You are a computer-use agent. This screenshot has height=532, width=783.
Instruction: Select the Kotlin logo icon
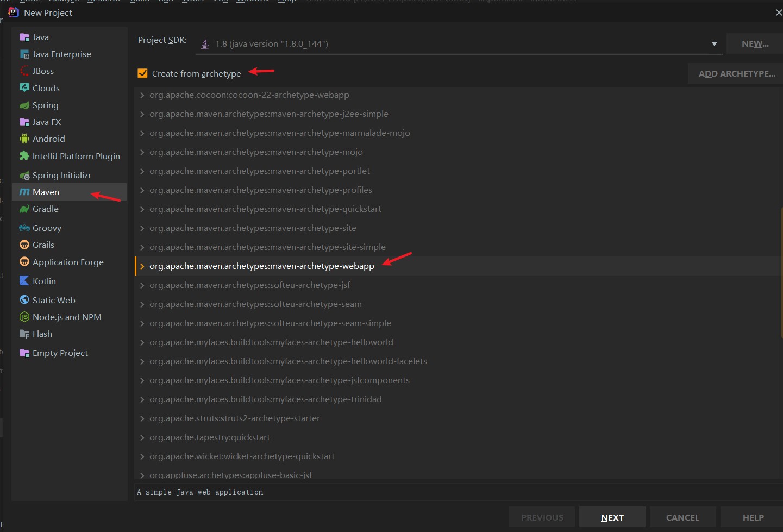click(24, 281)
